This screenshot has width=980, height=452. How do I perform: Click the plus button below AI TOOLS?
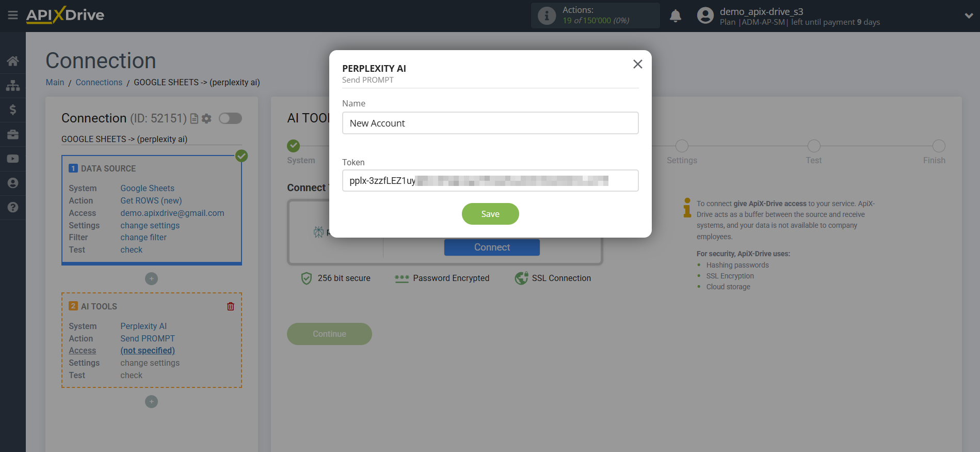coord(151,401)
